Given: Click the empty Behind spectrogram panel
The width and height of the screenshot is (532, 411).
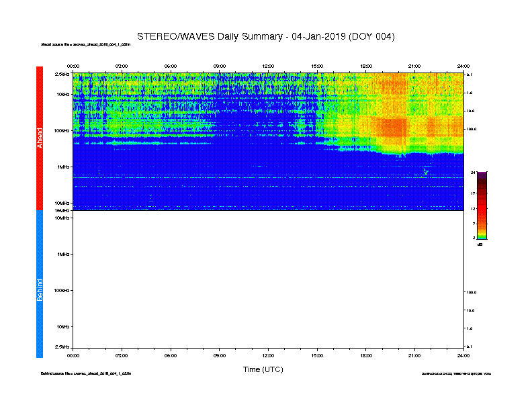Looking at the screenshot, I should click(x=268, y=281).
